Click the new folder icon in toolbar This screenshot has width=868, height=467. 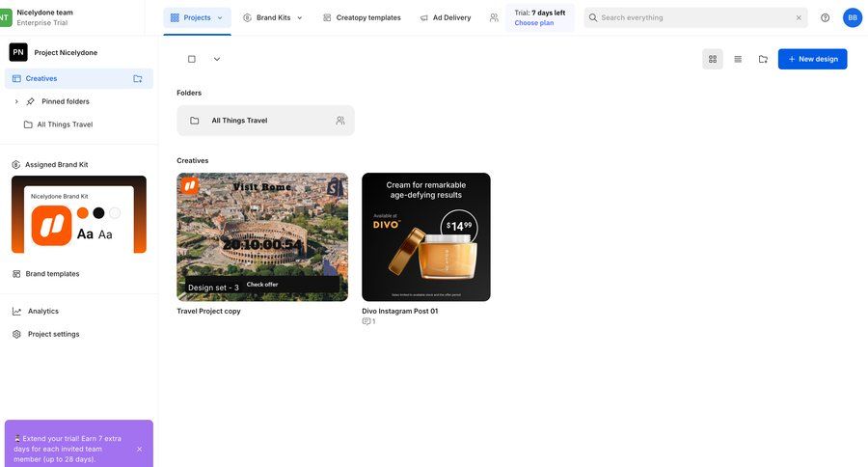point(763,59)
